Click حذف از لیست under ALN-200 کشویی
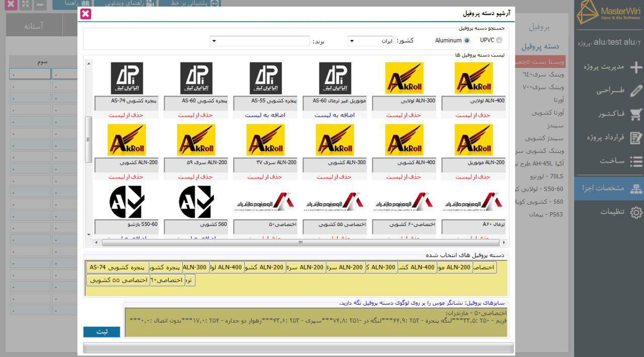 pos(126,177)
